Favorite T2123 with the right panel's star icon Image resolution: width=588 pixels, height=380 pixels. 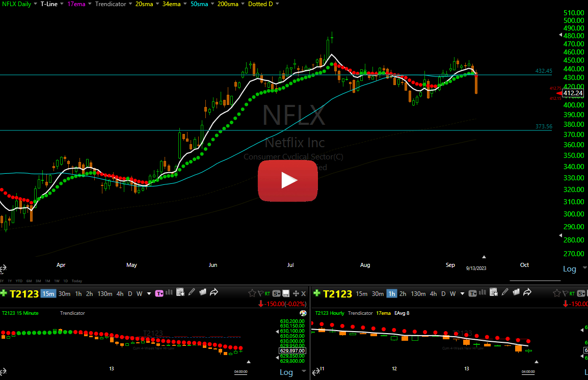tap(557, 293)
